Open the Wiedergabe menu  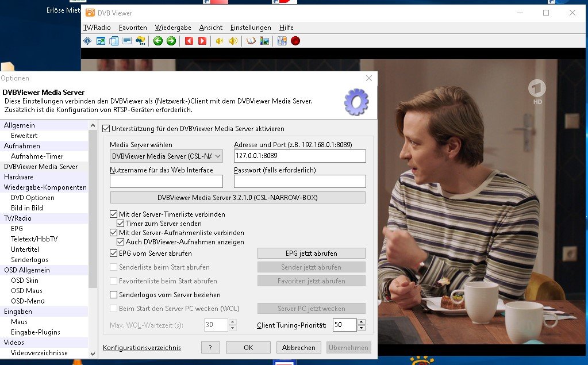click(172, 28)
